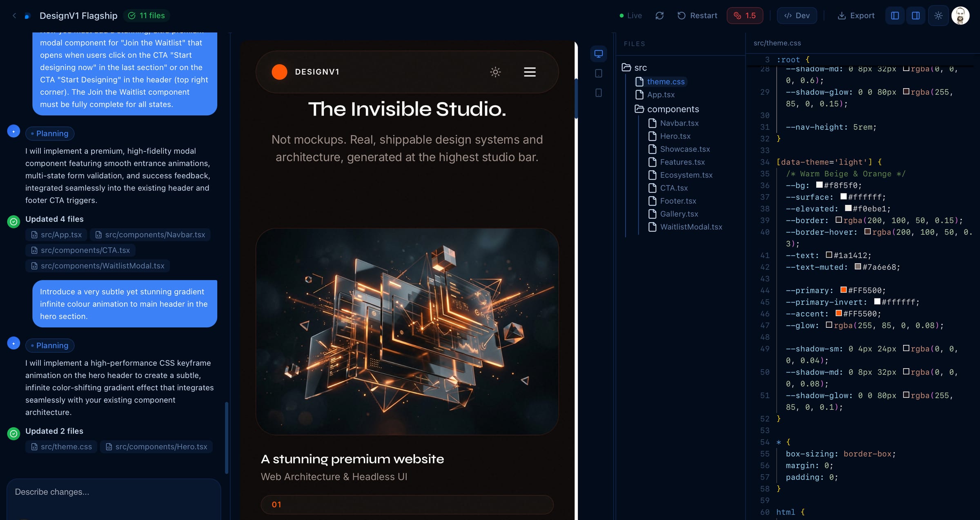Click the --text #1a1412 color swatch
980x520 pixels.
(x=829, y=255)
